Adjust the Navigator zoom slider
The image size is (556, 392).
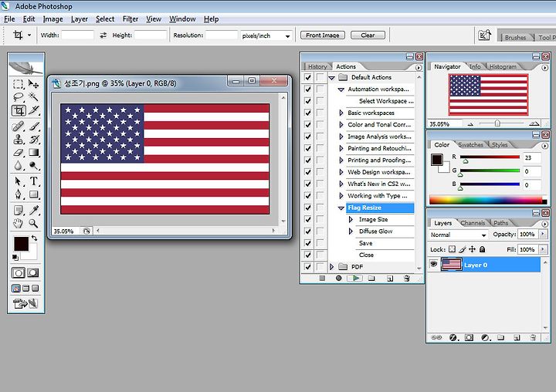(497, 123)
